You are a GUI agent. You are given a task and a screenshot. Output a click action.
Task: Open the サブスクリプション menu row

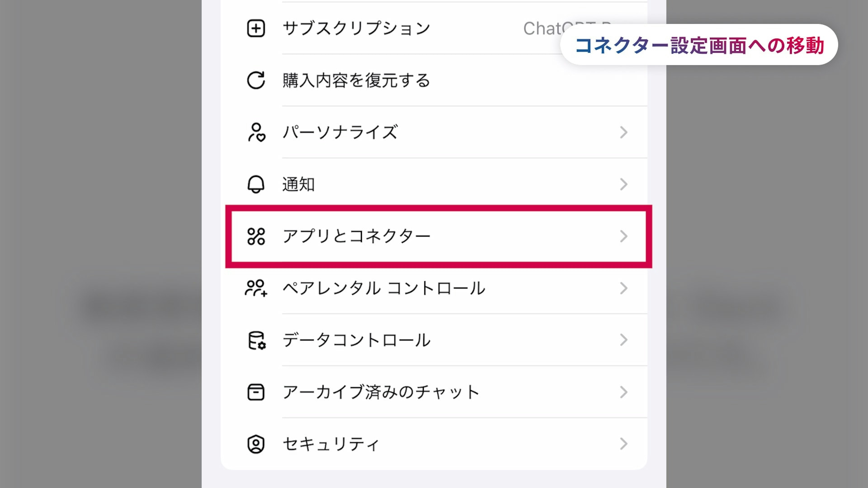356,28
